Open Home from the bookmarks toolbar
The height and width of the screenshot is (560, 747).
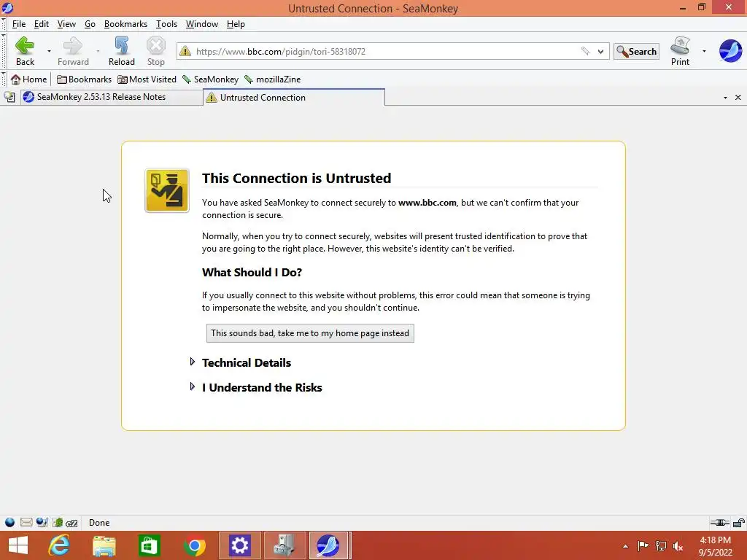[29, 79]
